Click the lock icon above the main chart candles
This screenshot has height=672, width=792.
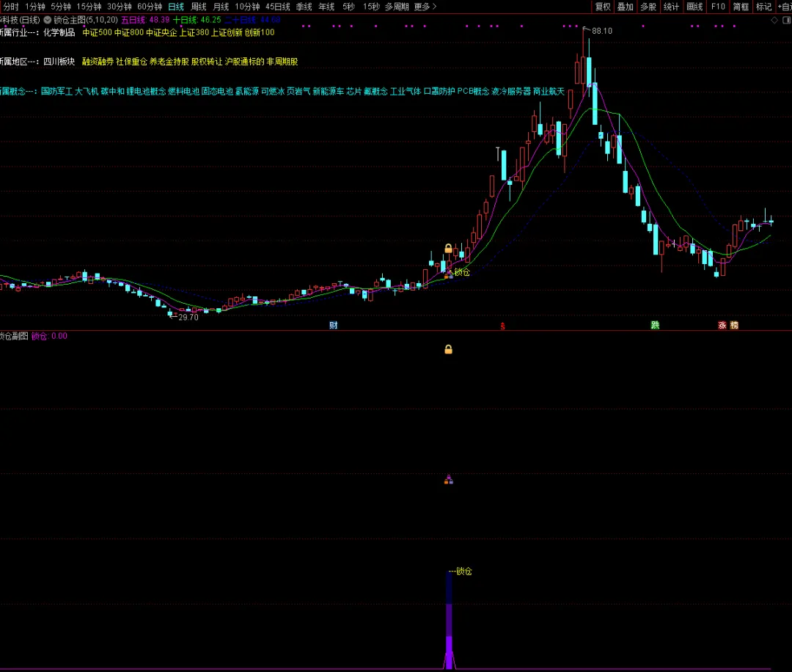(448, 248)
